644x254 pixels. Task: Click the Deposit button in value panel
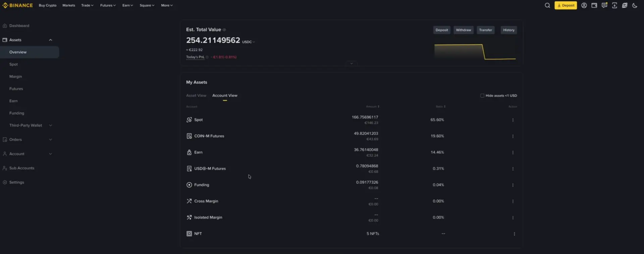(x=441, y=30)
